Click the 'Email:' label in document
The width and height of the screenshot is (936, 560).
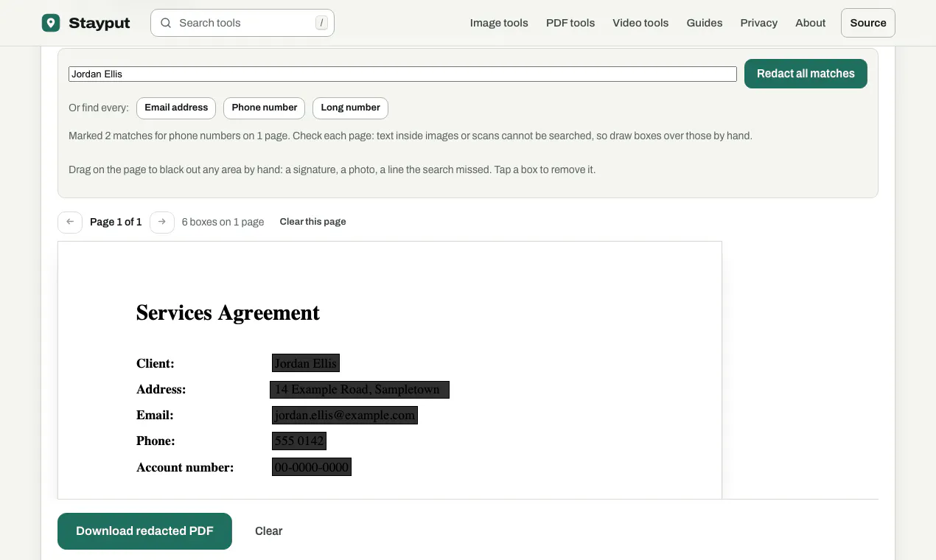155,415
